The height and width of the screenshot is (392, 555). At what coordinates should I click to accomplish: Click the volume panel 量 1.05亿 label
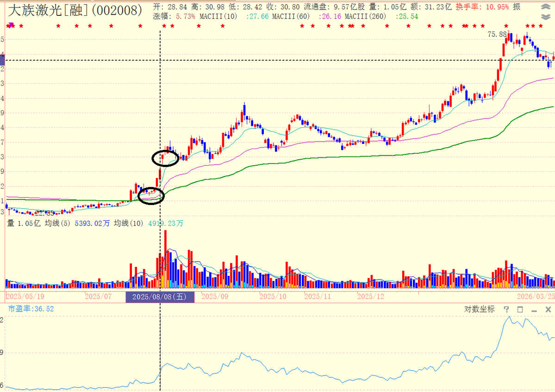click(24, 224)
